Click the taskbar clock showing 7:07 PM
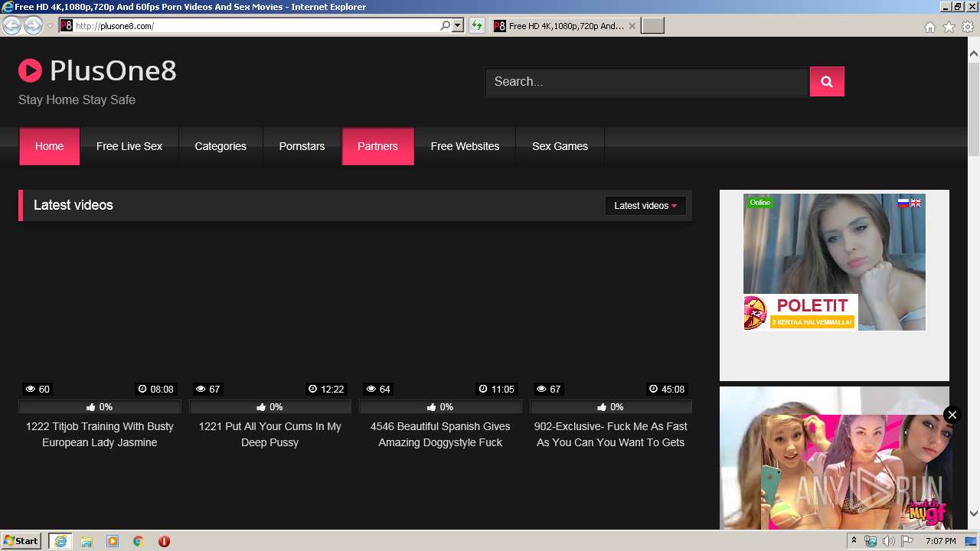980x551 pixels. (940, 541)
